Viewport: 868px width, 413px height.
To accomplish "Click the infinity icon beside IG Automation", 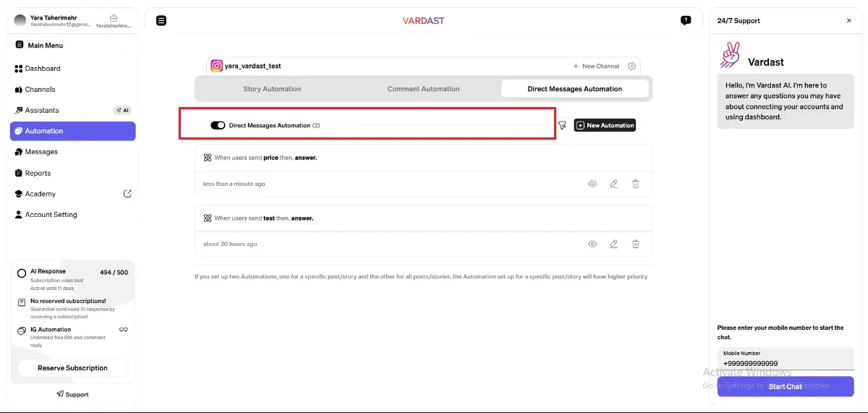I will tap(124, 330).
